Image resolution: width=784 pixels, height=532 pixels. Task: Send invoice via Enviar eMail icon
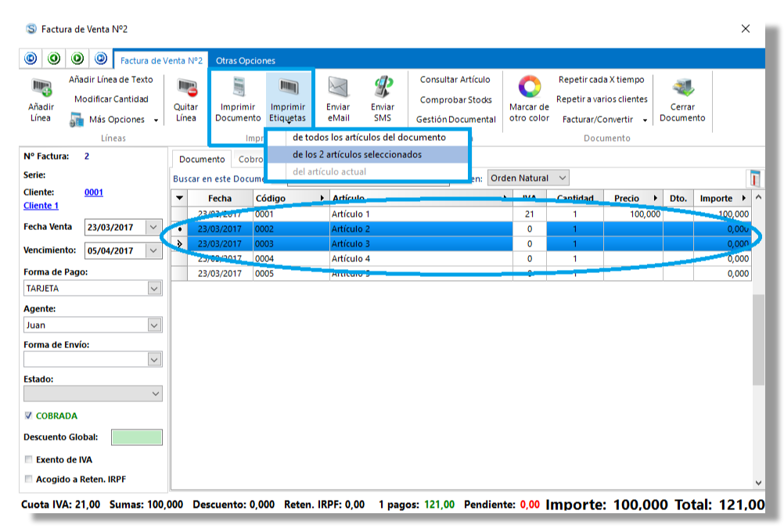click(x=338, y=86)
